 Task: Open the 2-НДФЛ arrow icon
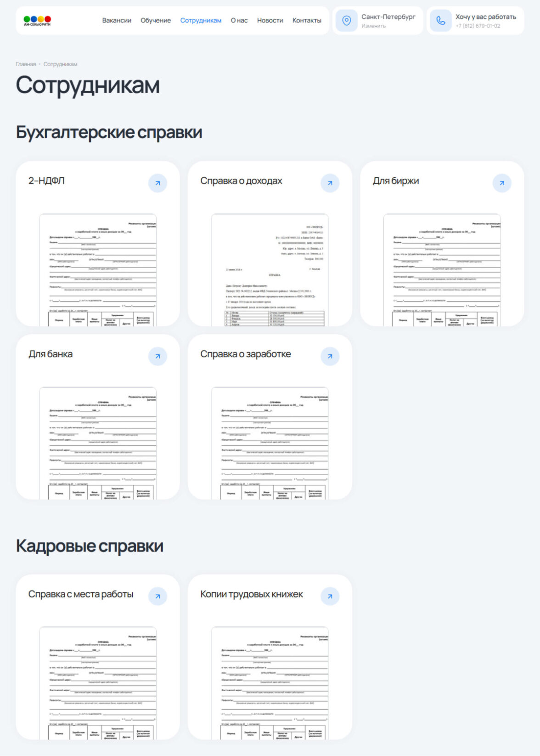click(157, 183)
